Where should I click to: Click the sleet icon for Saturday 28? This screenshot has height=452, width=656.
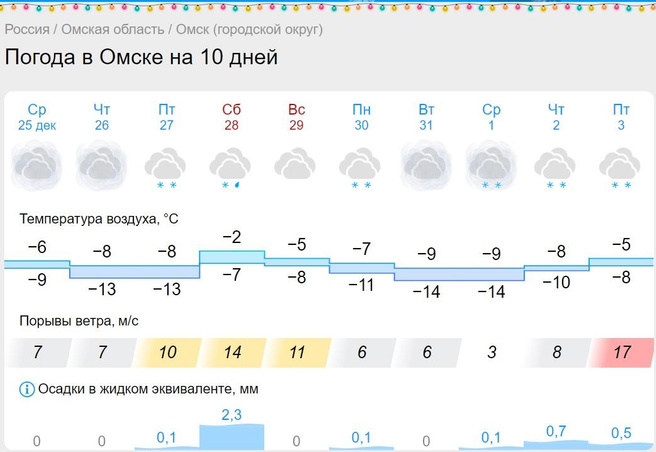(231, 166)
